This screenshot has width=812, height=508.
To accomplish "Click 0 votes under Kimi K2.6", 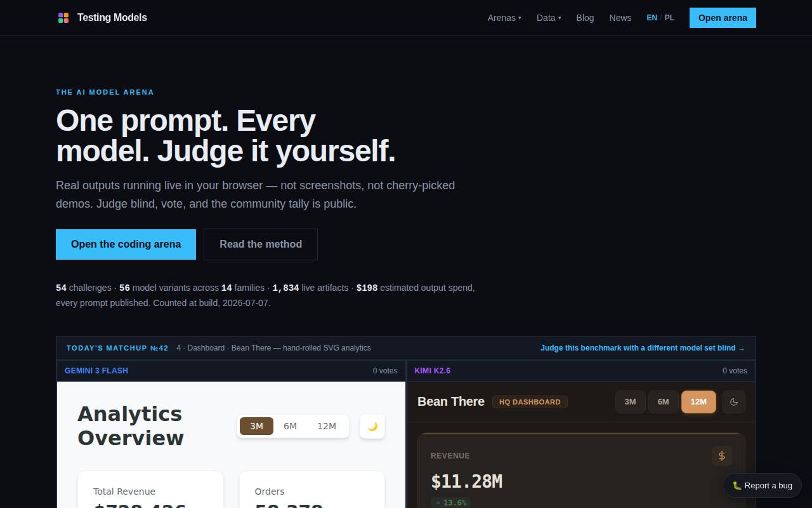I will [735, 371].
